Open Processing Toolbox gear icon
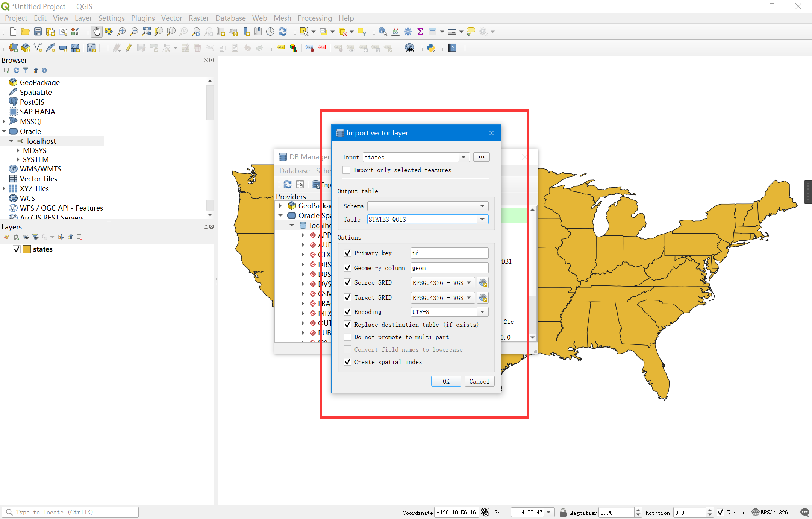The image size is (812, 519). [408, 32]
